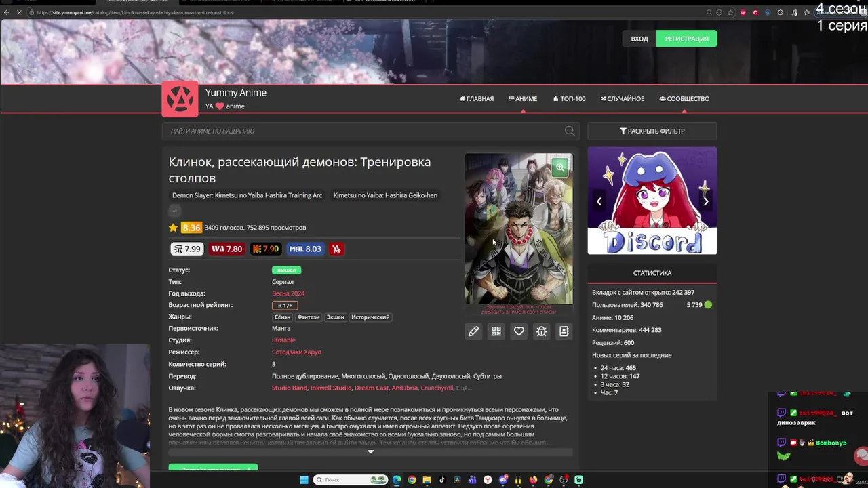The width and height of the screenshot is (868, 488).
Task: Show the previous Discord banner slide
Action: pyautogui.click(x=599, y=201)
